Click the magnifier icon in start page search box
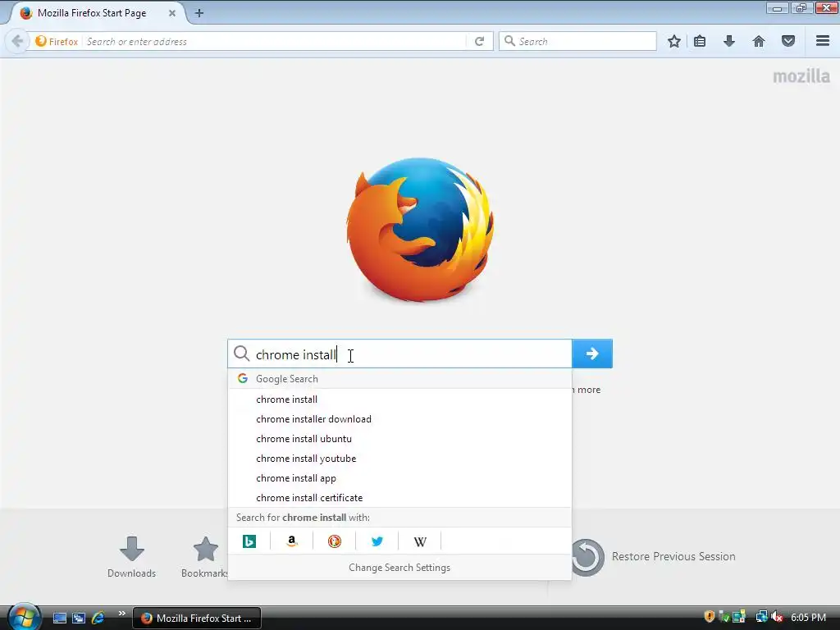The image size is (840, 630). [x=242, y=354]
